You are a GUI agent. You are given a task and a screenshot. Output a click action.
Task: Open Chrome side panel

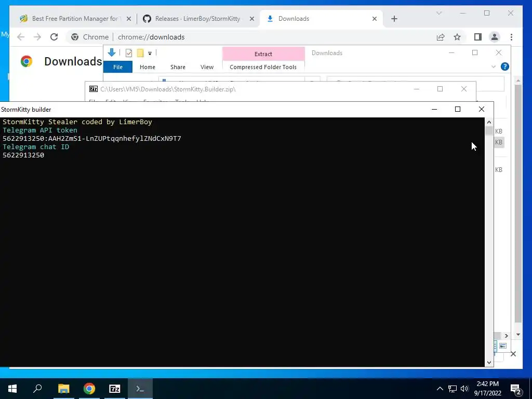pyautogui.click(x=478, y=37)
